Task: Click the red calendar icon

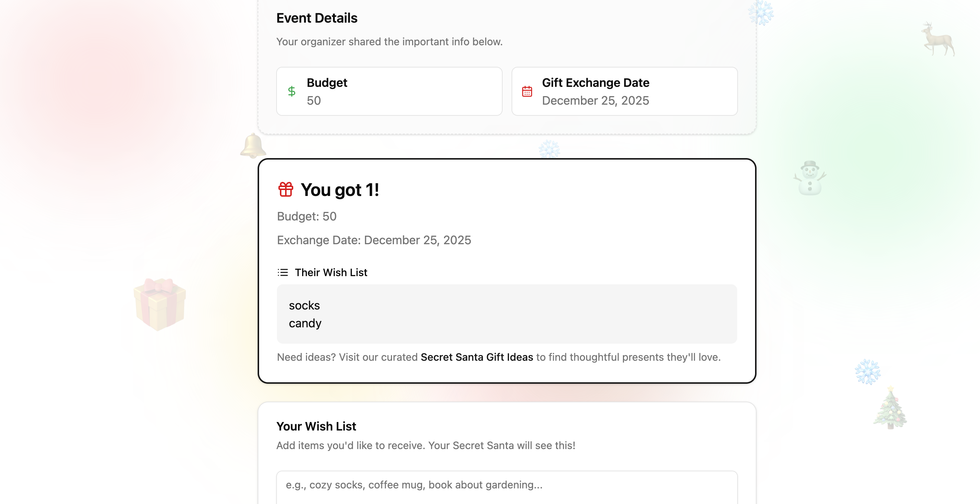Action: (527, 91)
